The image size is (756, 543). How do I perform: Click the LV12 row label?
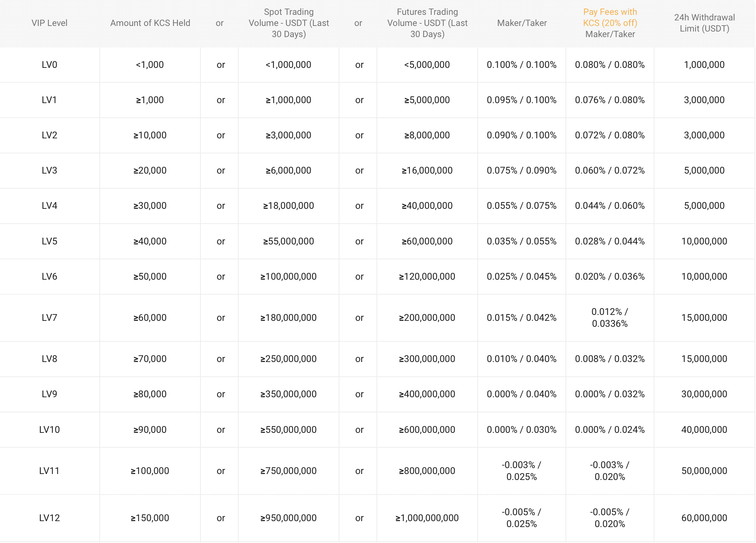pos(49,518)
